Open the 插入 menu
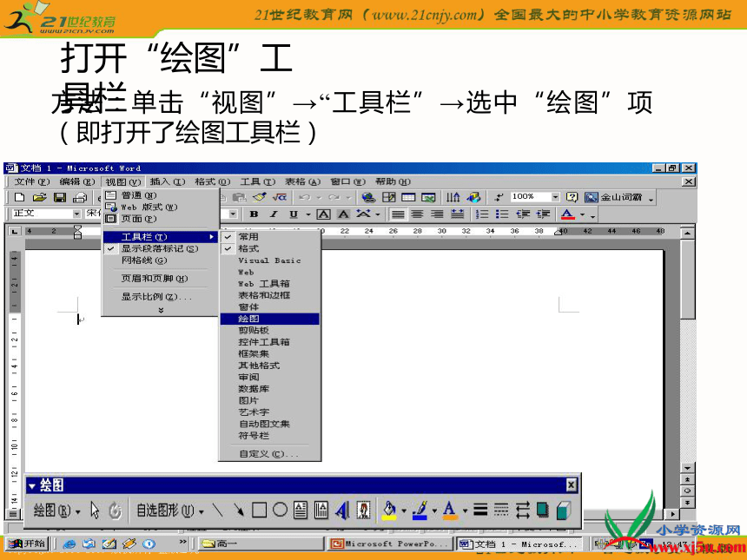 pyautogui.click(x=168, y=181)
